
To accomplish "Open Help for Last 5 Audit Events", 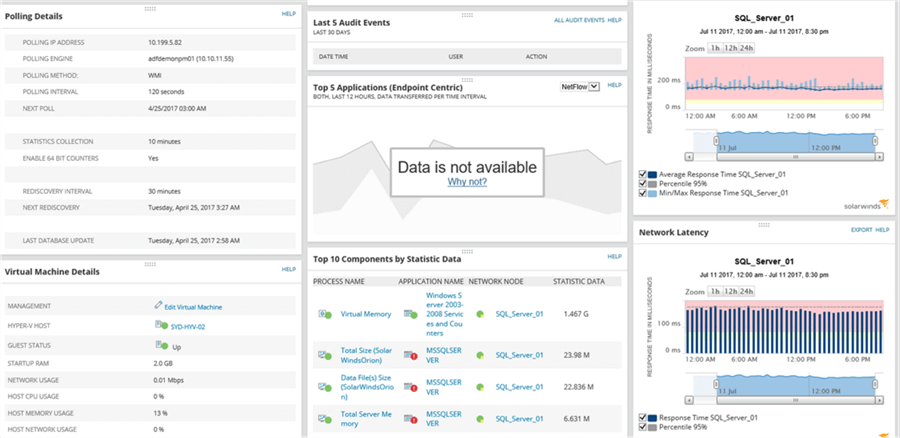I will pyautogui.click(x=615, y=20).
